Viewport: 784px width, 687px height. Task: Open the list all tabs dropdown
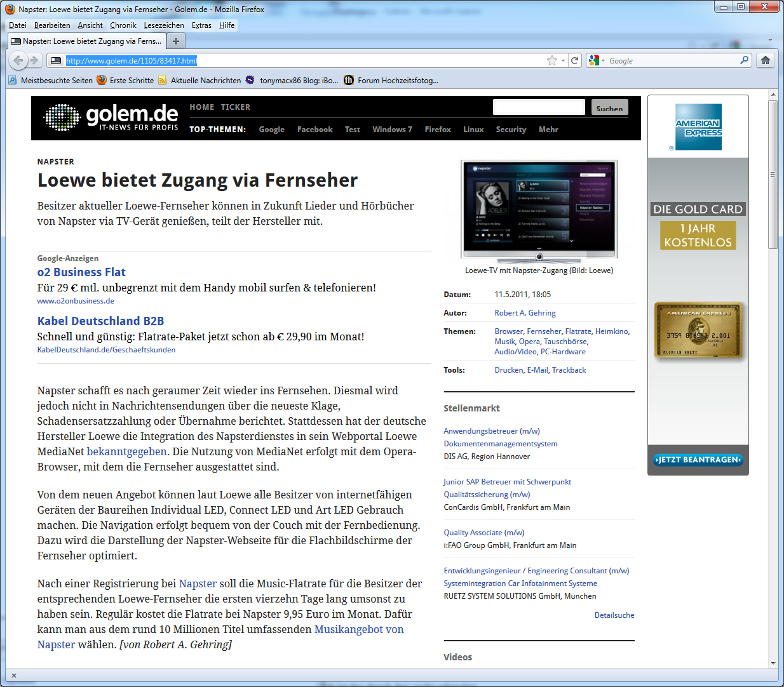pyautogui.click(x=770, y=41)
